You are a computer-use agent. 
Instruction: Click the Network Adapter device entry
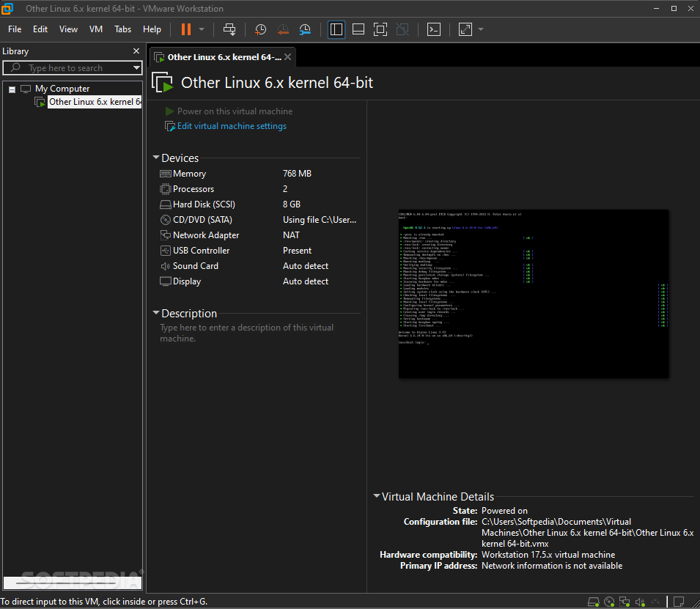coord(206,235)
